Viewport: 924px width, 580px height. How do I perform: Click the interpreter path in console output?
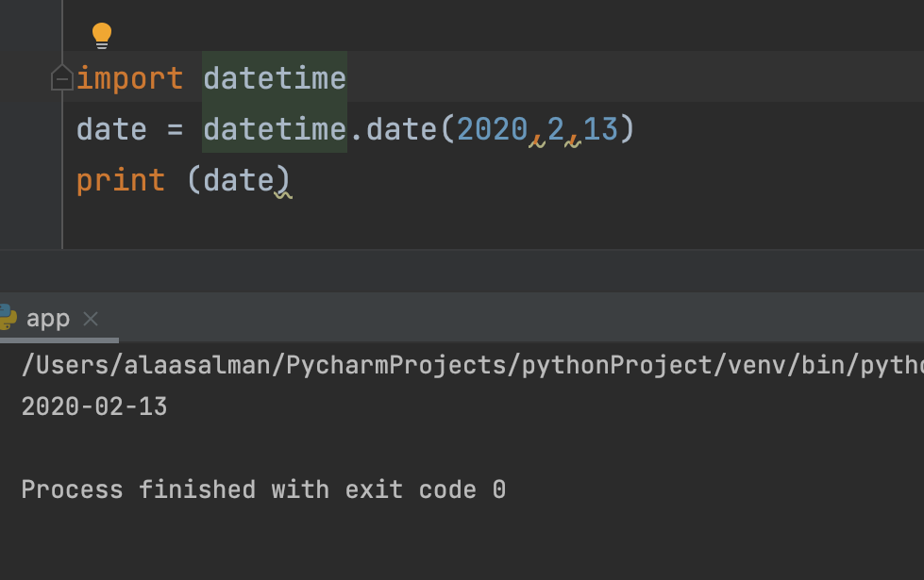point(473,365)
